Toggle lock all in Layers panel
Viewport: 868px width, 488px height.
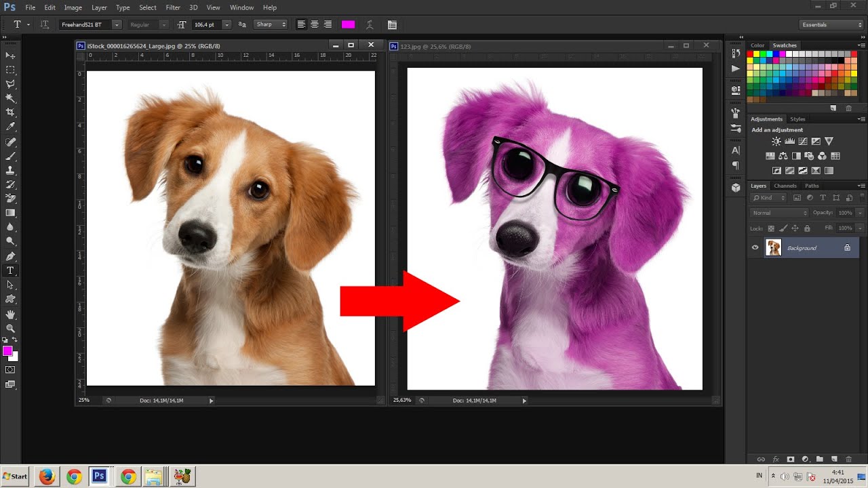(807, 228)
